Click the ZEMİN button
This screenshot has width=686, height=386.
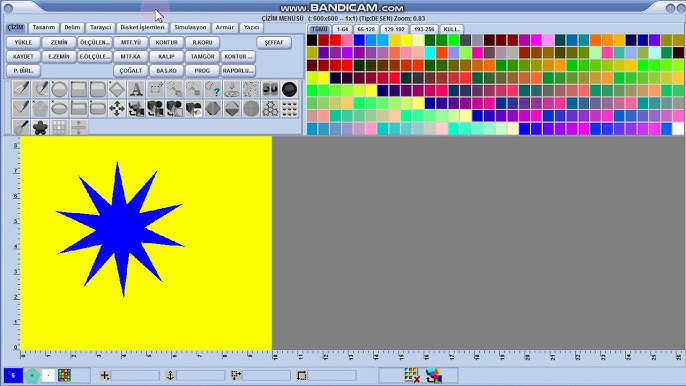pyautogui.click(x=59, y=42)
